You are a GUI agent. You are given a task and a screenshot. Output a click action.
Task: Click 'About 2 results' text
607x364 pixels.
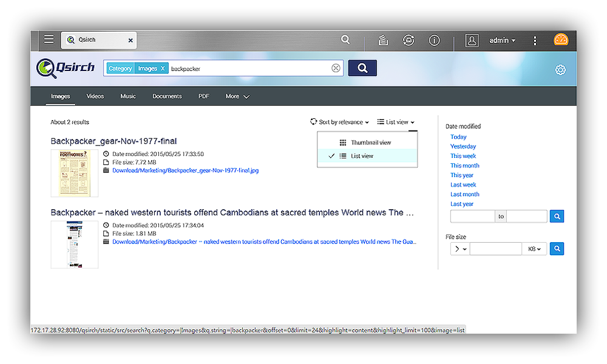point(70,122)
